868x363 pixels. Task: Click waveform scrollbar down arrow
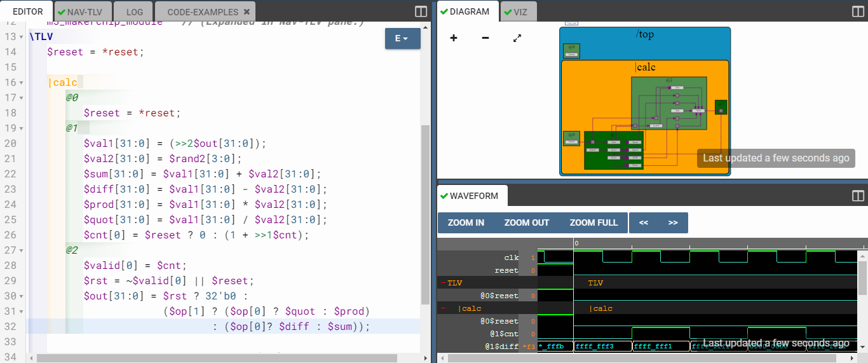[862, 347]
